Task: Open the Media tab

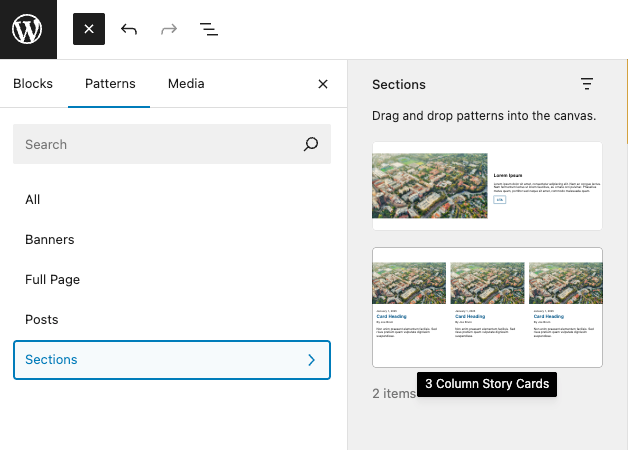Action: coord(186,84)
